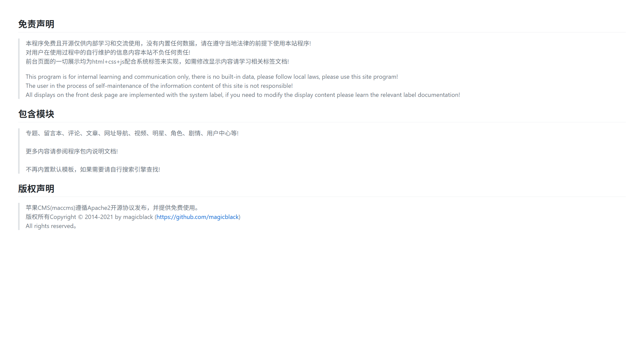The width and height of the screenshot is (644, 339).
Task: Click the text 版权所有Copyright © 2014-2021
Action: pyautogui.click(x=69, y=217)
